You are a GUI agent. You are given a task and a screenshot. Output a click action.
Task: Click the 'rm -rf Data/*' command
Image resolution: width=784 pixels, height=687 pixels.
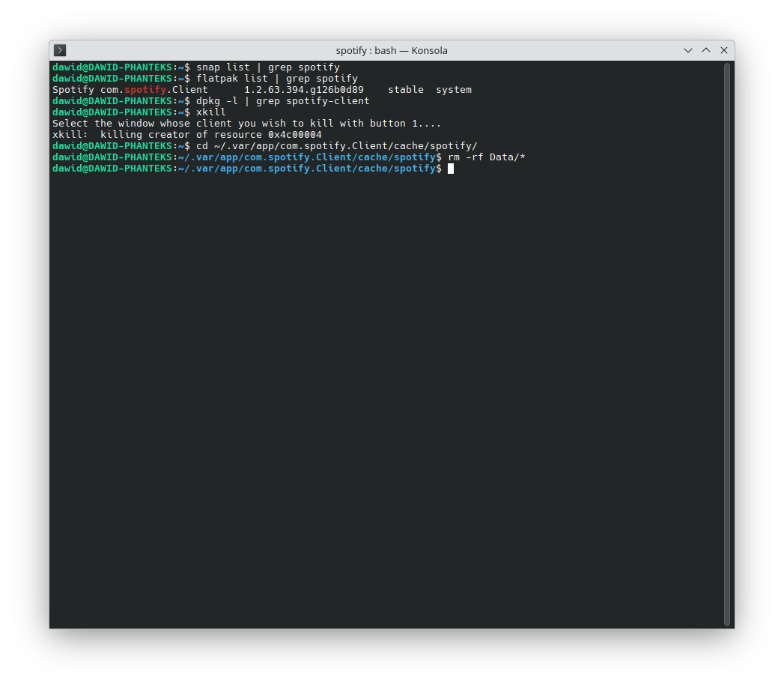click(x=487, y=157)
